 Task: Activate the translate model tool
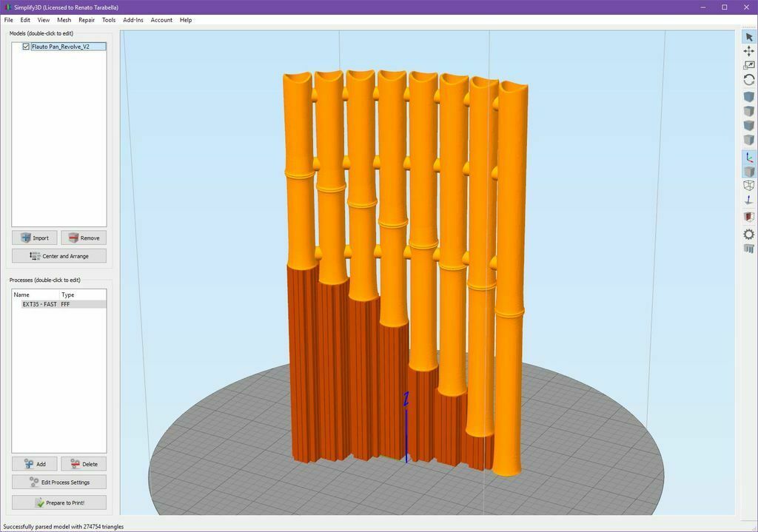click(748, 50)
